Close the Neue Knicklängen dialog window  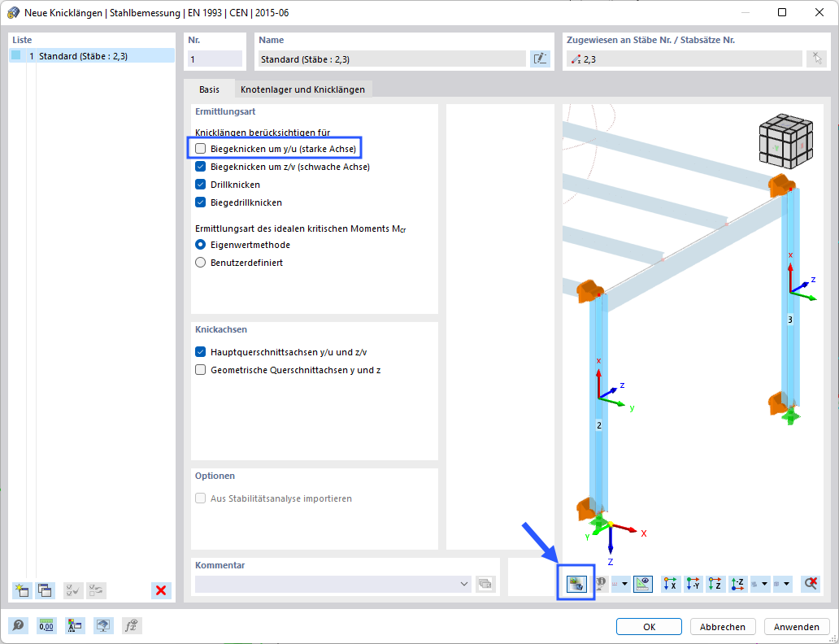819,12
